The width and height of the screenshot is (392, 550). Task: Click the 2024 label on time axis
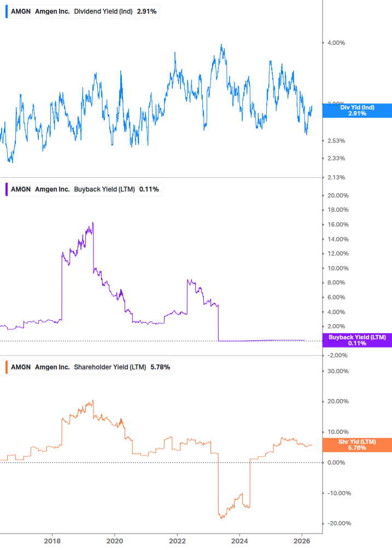(x=239, y=541)
